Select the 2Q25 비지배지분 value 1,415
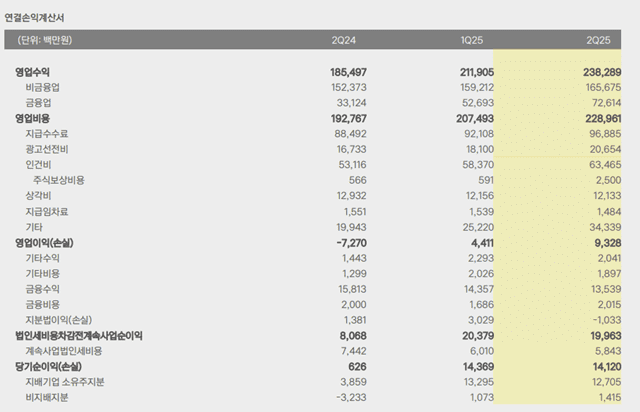 (x=610, y=397)
